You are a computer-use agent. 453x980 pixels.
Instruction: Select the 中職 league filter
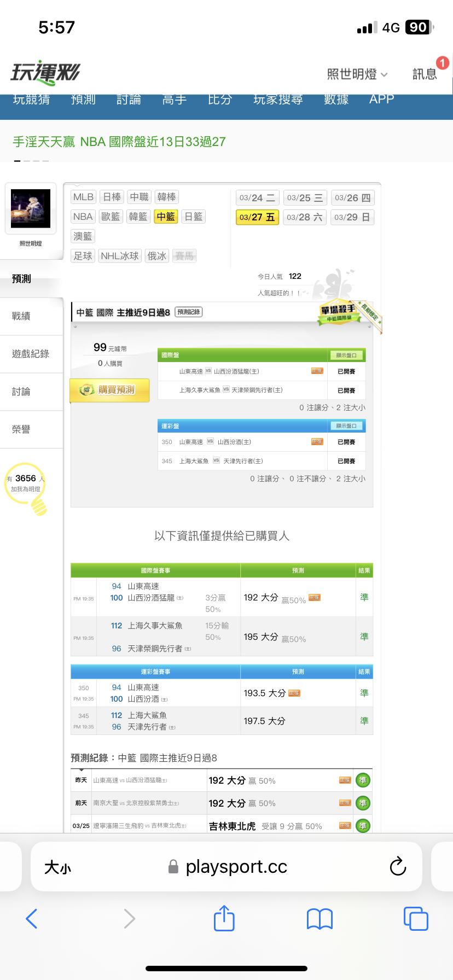(x=140, y=197)
